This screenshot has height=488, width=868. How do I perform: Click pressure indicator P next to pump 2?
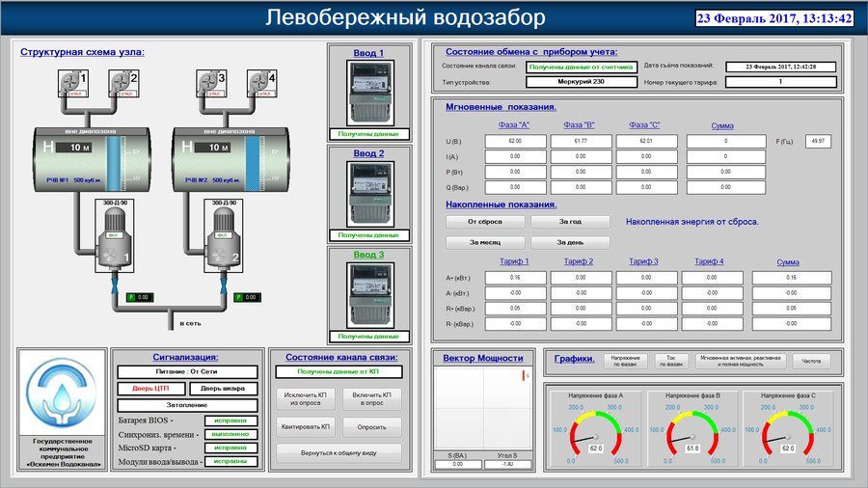(247, 298)
